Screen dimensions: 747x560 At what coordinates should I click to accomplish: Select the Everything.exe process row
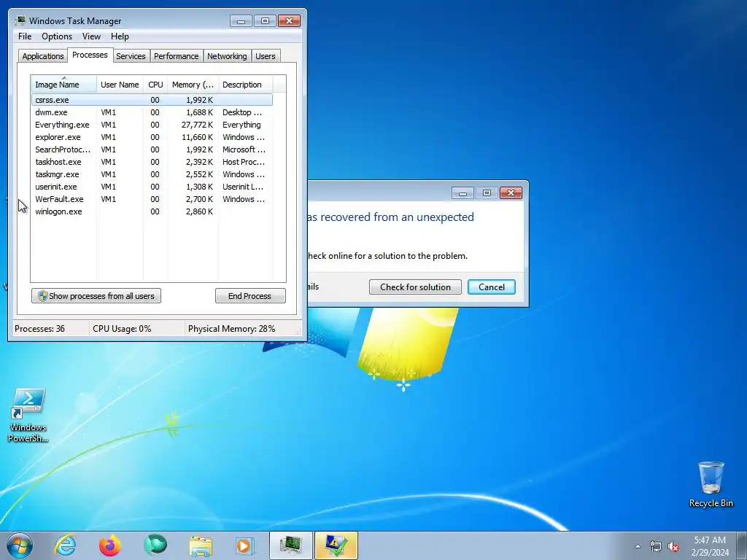tap(152, 125)
